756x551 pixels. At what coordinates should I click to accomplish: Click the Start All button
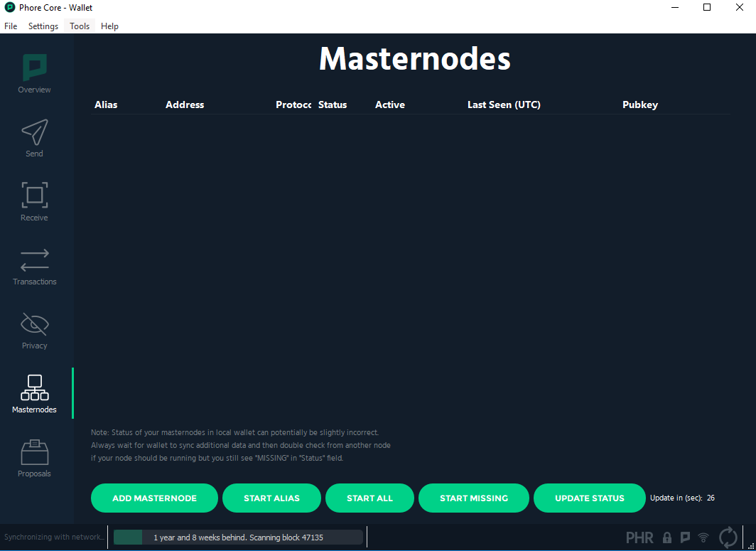tap(369, 498)
